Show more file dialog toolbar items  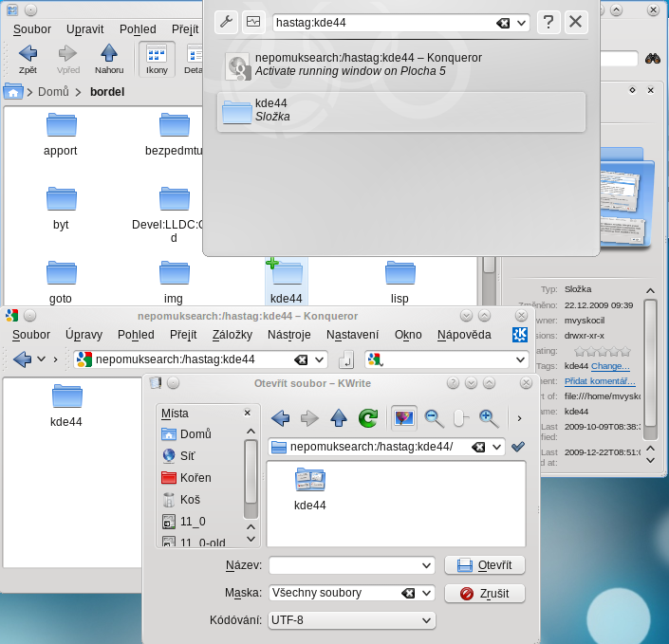[x=519, y=418]
